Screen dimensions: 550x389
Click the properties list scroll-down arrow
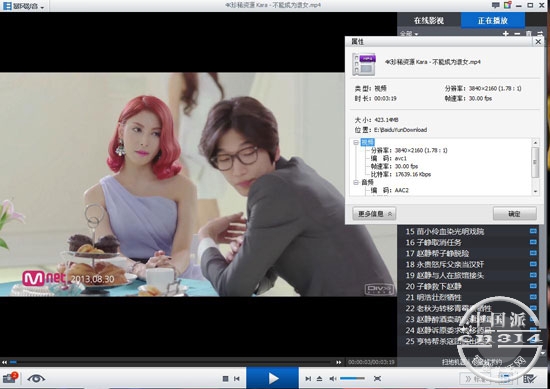(x=535, y=191)
